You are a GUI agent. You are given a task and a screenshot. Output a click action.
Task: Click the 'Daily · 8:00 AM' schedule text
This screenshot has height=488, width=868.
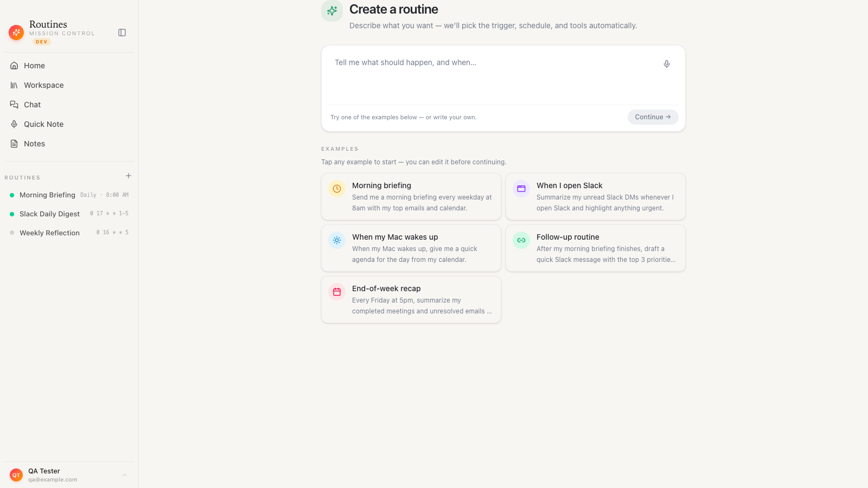[x=105, y=195]
